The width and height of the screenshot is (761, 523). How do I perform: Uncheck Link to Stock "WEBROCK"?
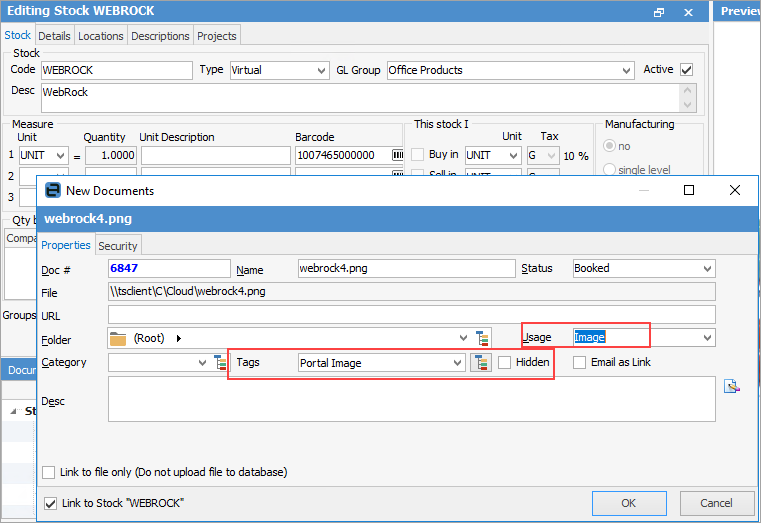click(51, 502)
